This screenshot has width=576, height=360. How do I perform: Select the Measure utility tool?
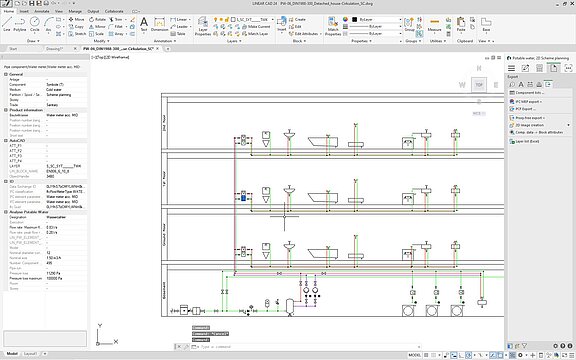[x=434, y=24]
